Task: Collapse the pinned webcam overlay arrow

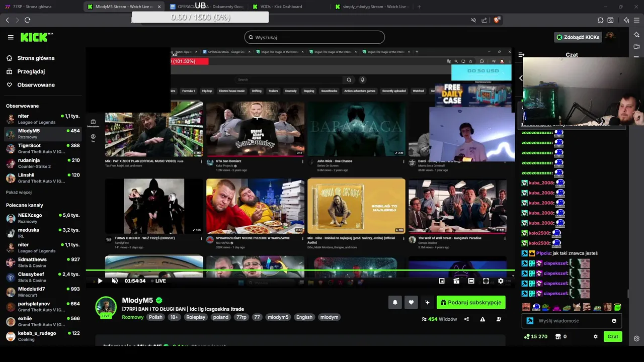Action: (521, 78)
